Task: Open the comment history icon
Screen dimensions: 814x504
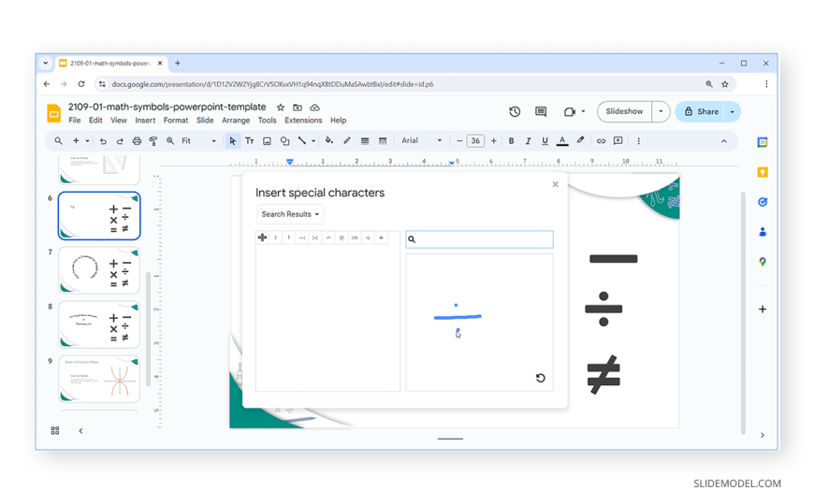Action: (541, 111)
